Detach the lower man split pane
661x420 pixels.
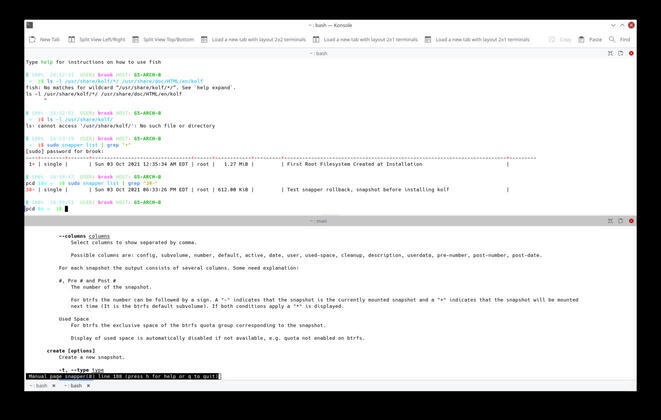point(621,221)
